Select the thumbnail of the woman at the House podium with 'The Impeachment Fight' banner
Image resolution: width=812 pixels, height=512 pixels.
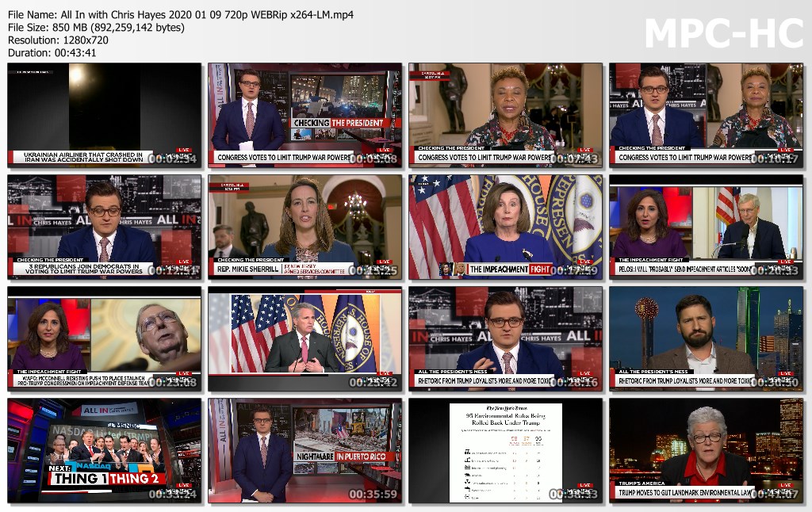pos(505,227)
